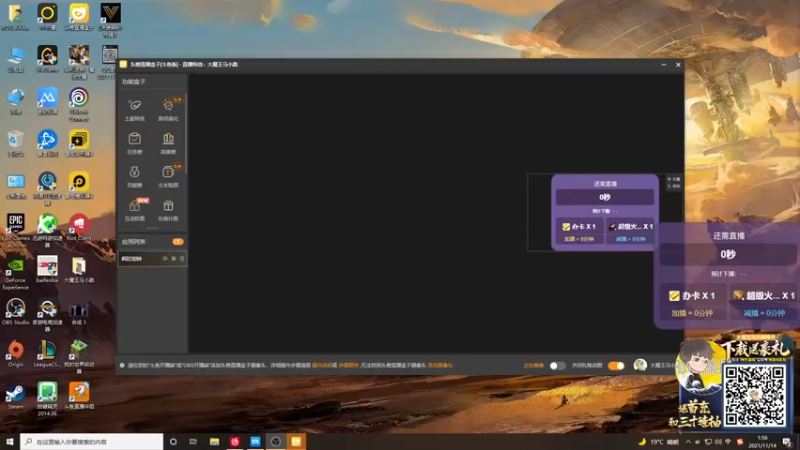Toggle visibility eye icon in application list row
This screenshot has height=450, width=800.
coord(165,259)
